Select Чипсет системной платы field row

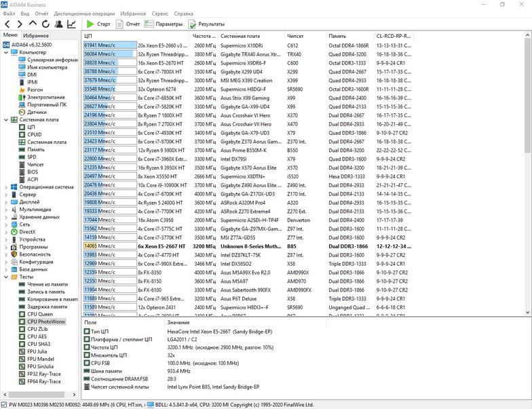pyautogui.click(x=204, y=387)
